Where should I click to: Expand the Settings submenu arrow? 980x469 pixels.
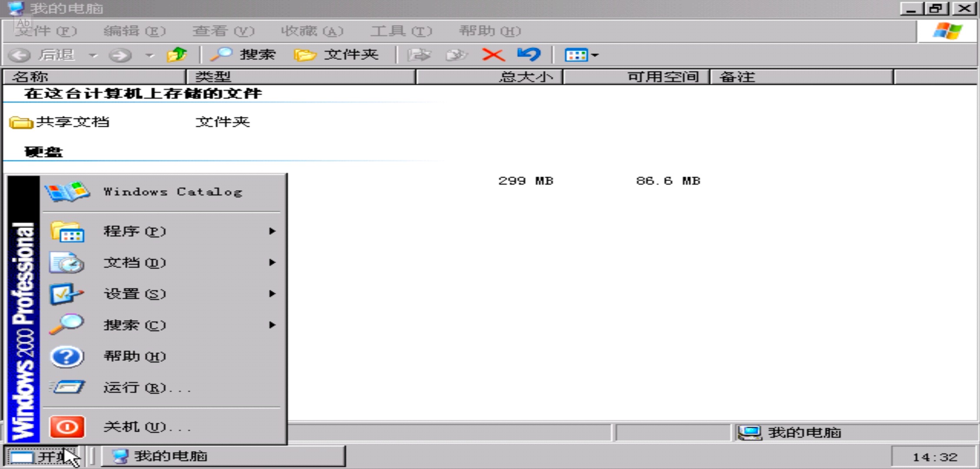(272, 294)
